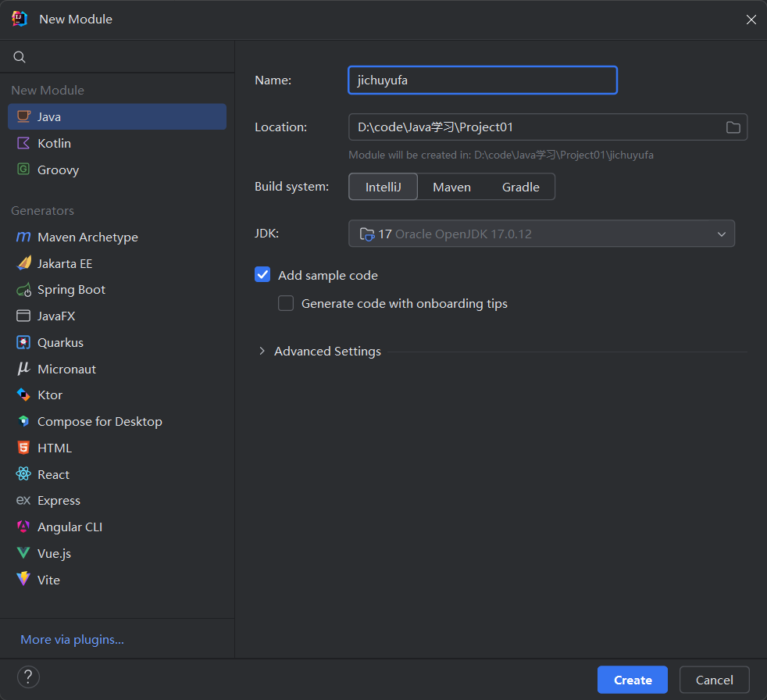This screenshot has width=767, height=700.
Task: Click the help question mark icon
Action: point(28,677)
